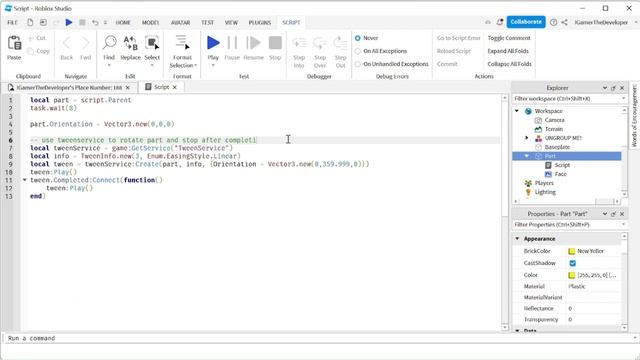Switch to the AVATAR ribbon tab
The height and width of the screenshot is (360, 640).
[x=180, y=22]
